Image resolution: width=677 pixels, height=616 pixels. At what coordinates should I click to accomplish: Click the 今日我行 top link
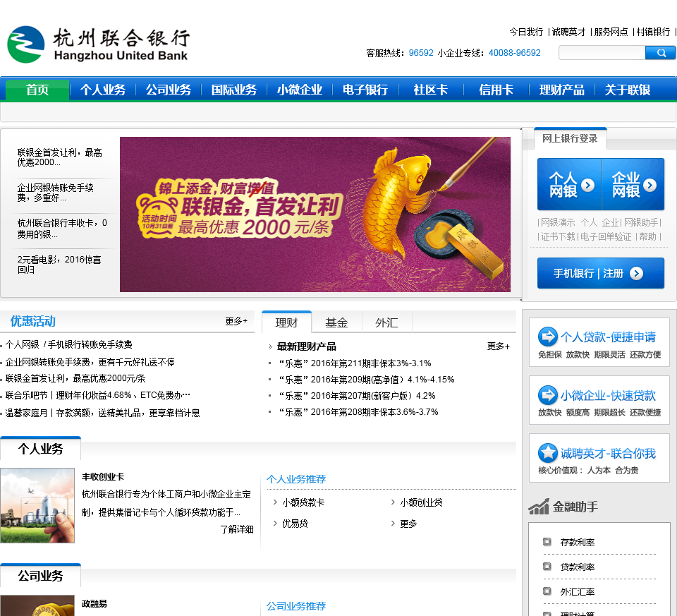point(526,32)
